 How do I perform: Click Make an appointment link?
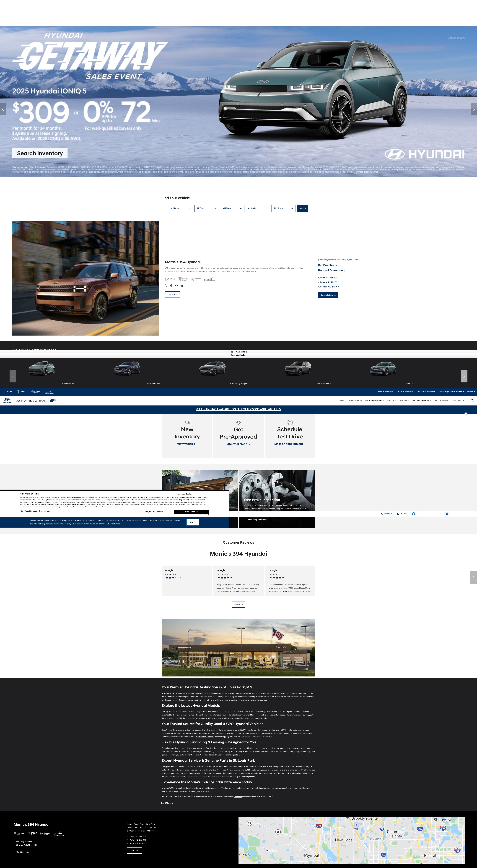(290, 444)
